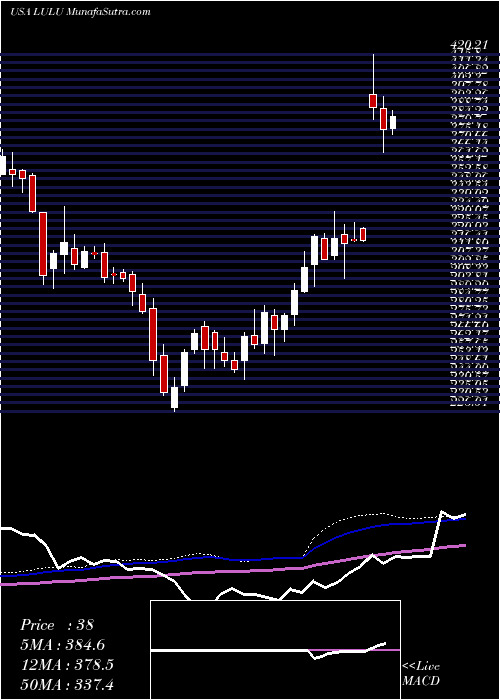Click the Price : 38 readout

click(x=57, y=625)
